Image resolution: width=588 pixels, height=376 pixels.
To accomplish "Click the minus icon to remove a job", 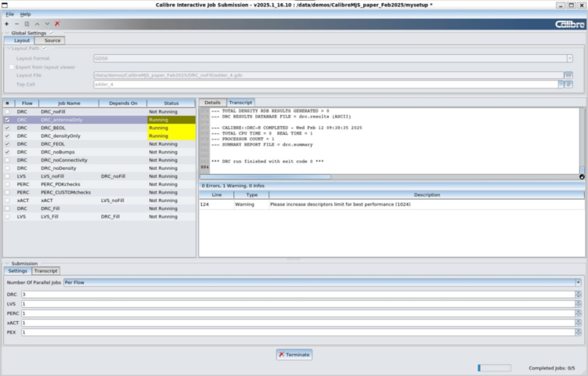I will coord(16,23).
